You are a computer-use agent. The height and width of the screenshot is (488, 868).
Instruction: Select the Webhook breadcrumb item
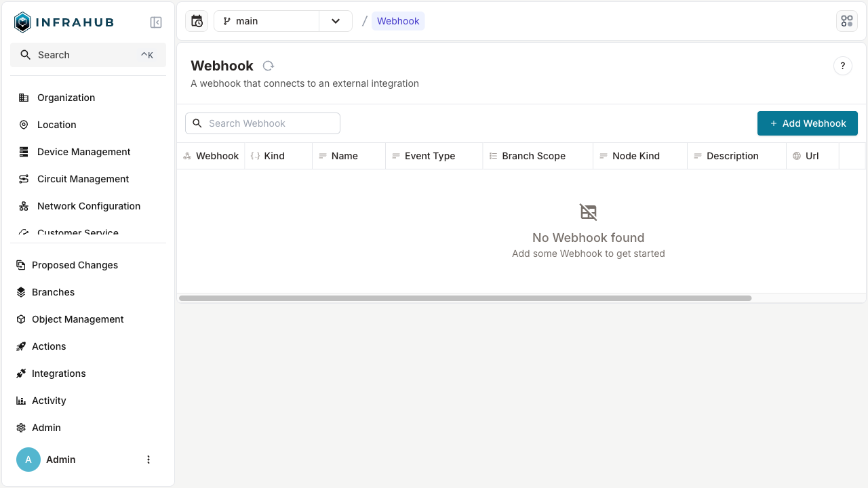398,20
